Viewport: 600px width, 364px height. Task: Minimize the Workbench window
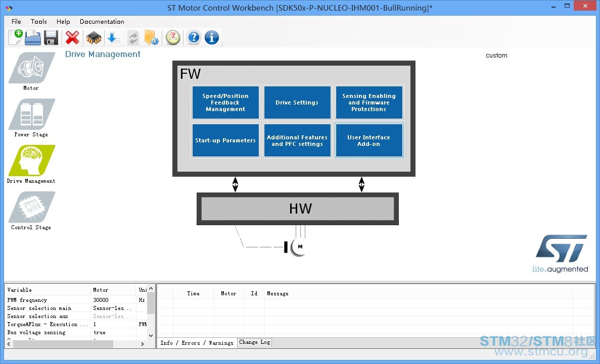pyautogui.click(x=554, y=7)
